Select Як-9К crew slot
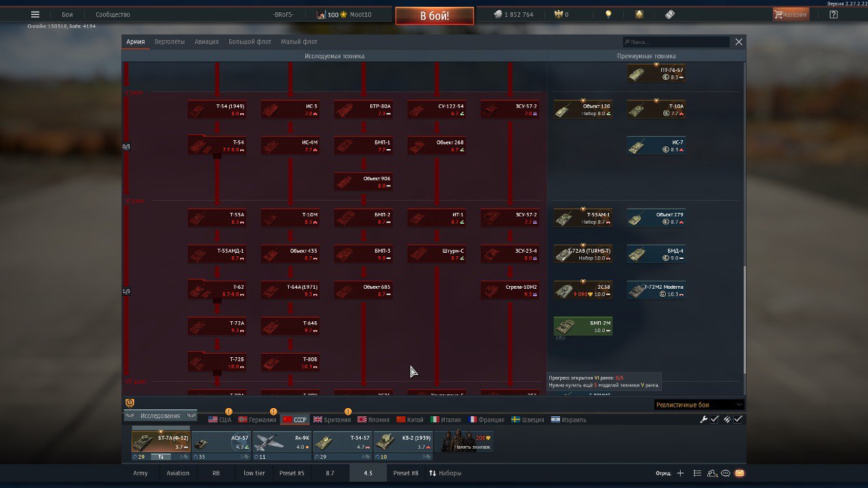Viewport: 868px width, 488px height. point(281,441)
